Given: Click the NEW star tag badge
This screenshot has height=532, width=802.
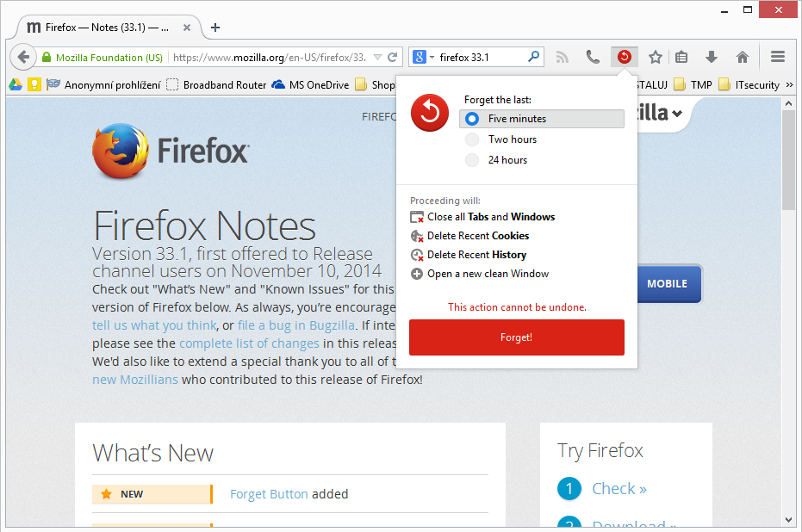Looking at the screenshot, I should [152, 494].
